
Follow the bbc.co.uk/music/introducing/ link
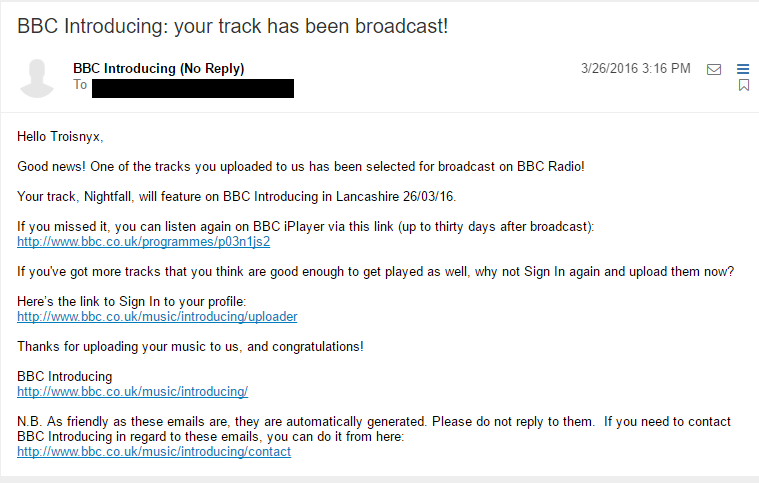coord(132,392)
